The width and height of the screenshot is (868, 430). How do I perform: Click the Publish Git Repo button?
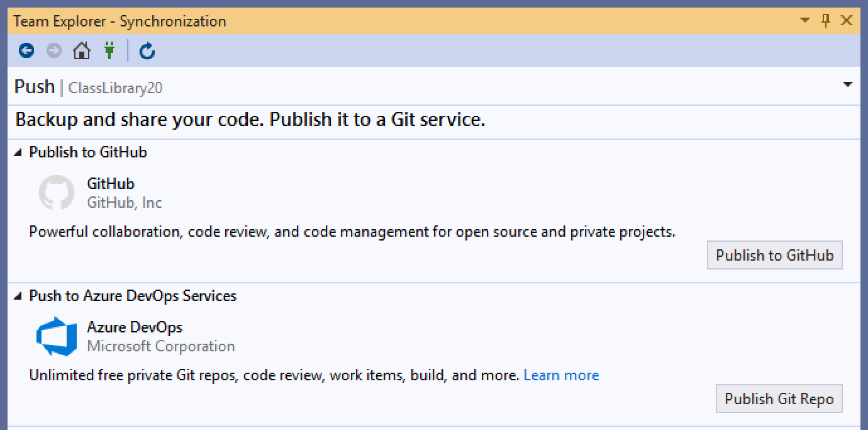(779, 399)
